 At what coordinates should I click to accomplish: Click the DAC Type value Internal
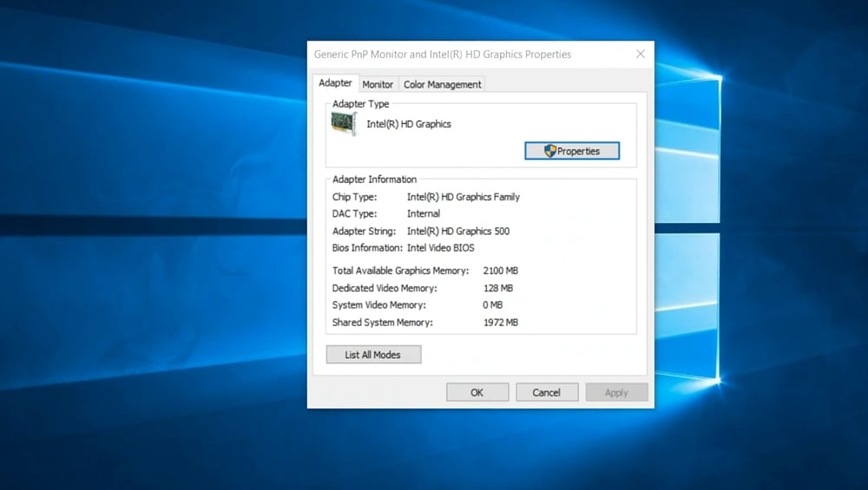click(x=424, y=213)
